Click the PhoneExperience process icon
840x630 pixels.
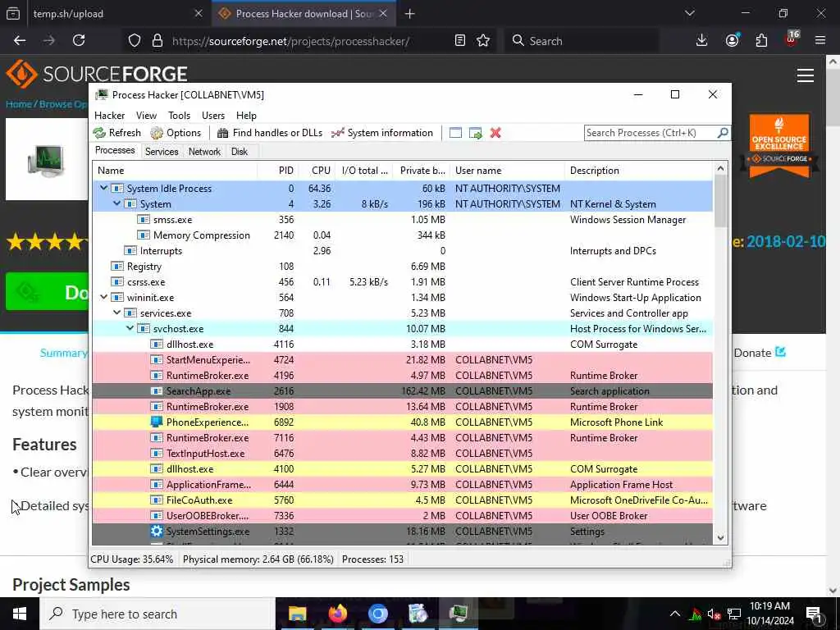(157, 422)
